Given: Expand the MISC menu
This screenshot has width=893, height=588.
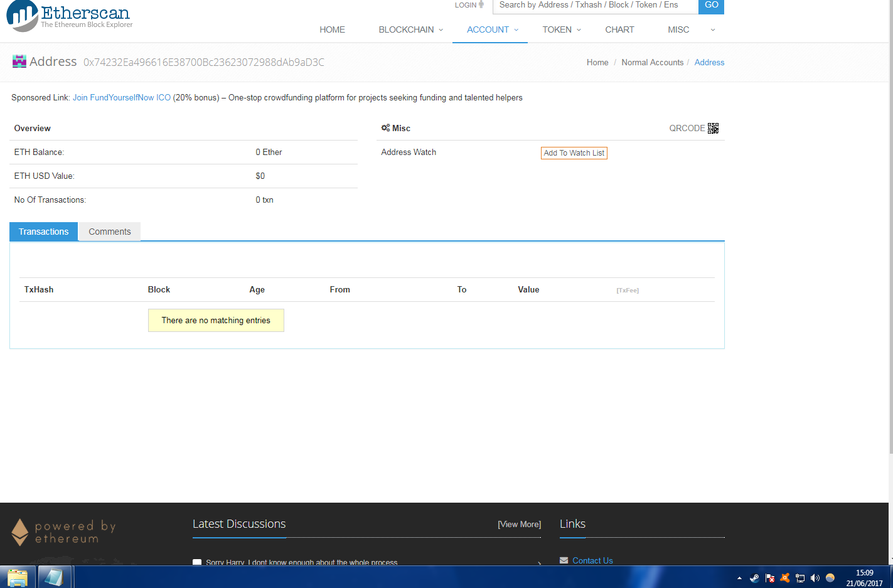Looking at the screenshot, I should (x=692, y=29).
